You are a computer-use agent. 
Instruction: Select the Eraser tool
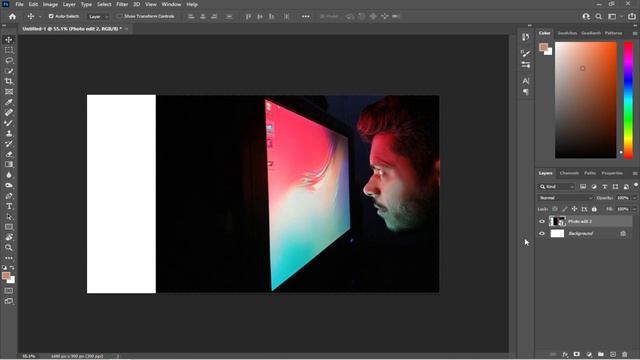tap(9, 154)
